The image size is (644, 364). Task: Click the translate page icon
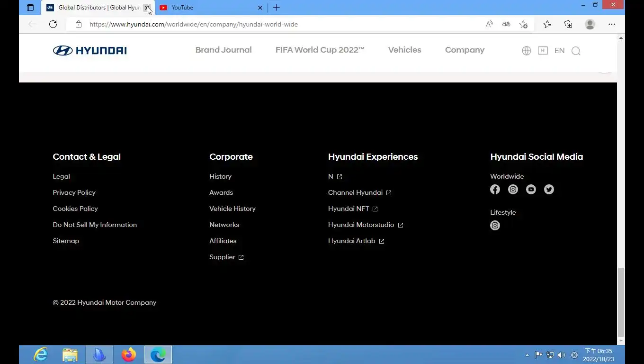pyautogui.click(x=506, y=24)
